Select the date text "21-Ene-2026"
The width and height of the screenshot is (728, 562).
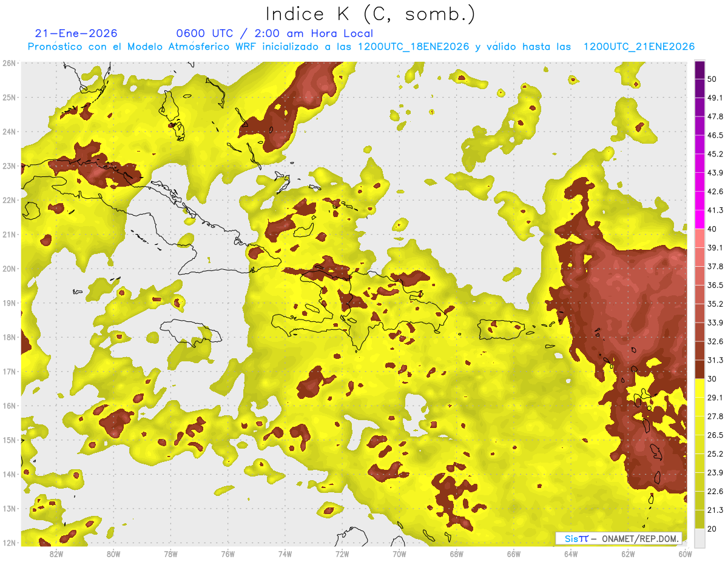[x=76, y=33]
